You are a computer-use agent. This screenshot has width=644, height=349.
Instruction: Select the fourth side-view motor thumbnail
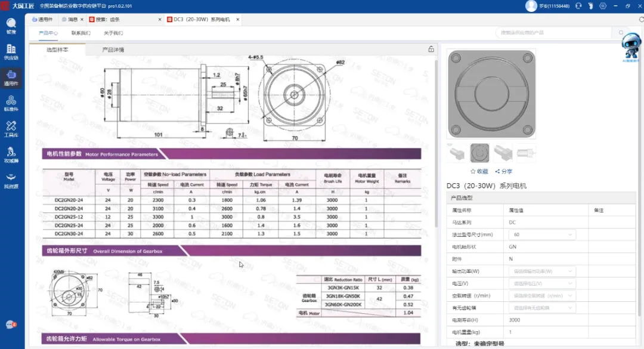coord(526,153)
